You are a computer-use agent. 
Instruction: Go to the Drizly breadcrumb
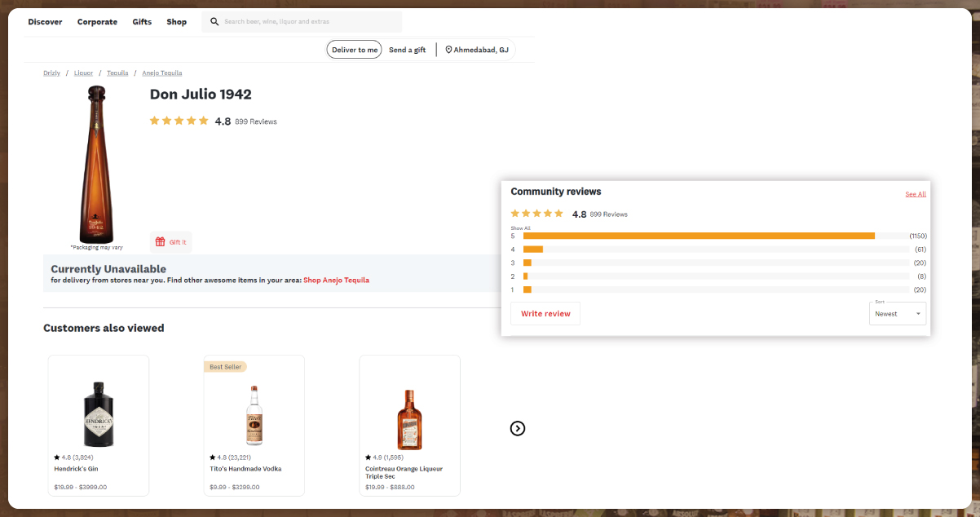point(51,73)
